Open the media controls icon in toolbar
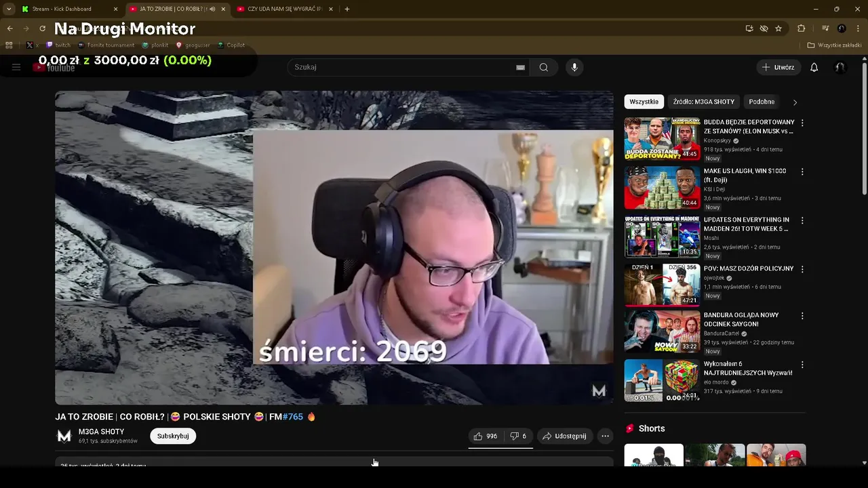Screen dimensions: 868x488 pyautogui.click(x=825, y=28)
